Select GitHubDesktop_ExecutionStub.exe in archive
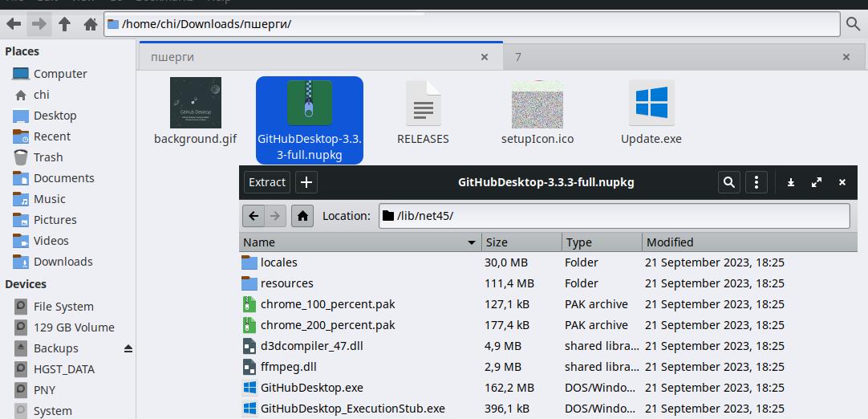The image size is (868, 419). click(x=548, y=409)
